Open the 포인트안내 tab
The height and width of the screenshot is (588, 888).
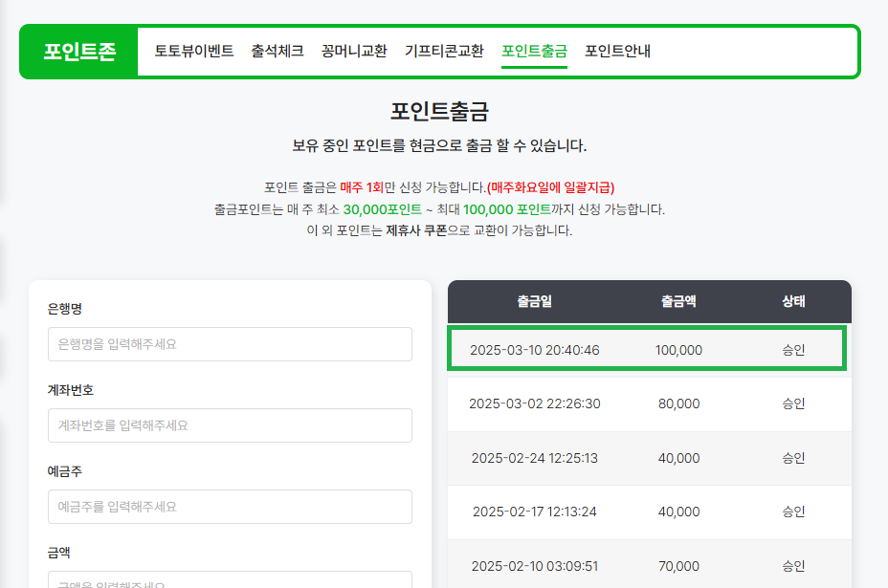[x=617, y=51]
